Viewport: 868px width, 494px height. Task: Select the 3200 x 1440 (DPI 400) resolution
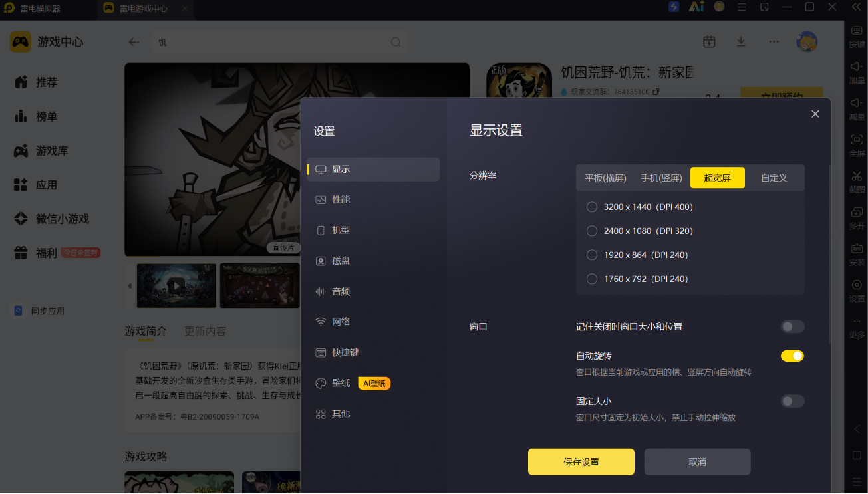(x=640, y=207)
